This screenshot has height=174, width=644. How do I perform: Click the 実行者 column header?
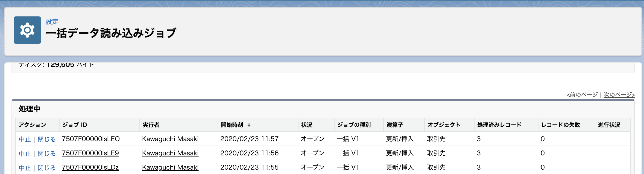tap(151, 125)
